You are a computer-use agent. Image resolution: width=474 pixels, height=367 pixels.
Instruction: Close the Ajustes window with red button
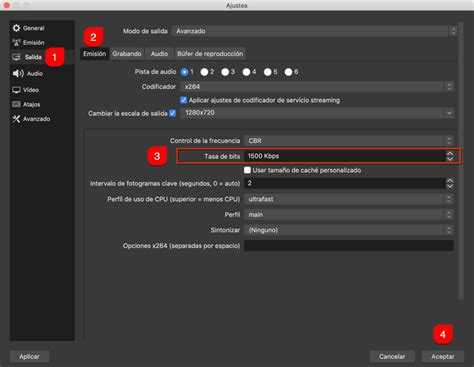(6, 5)
